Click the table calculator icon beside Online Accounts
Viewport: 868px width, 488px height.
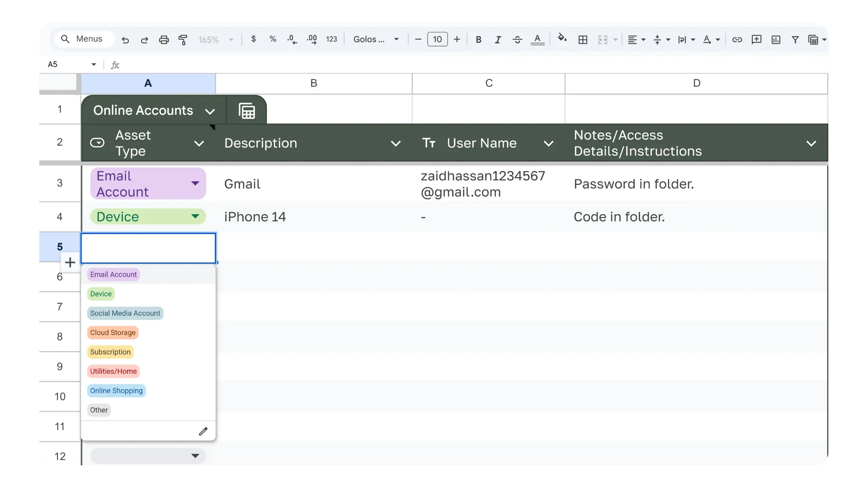point(247,111)
